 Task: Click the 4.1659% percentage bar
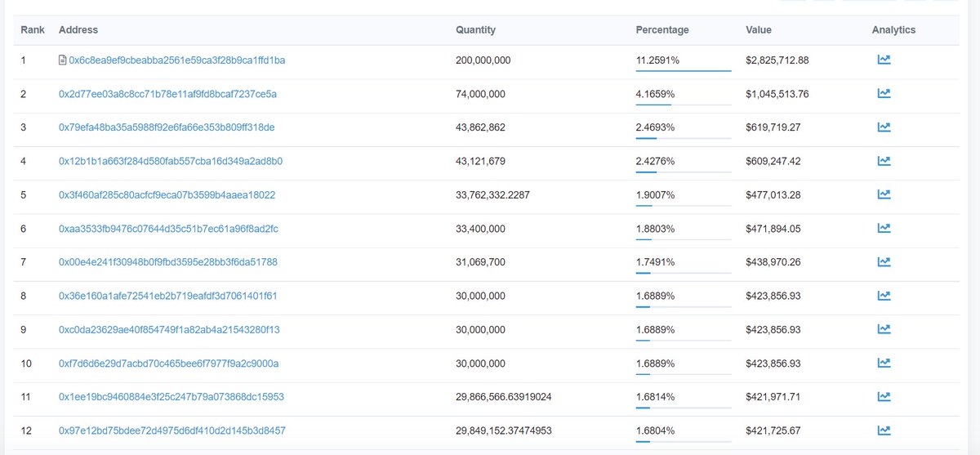pyautogui.click(x=684, y=105)
